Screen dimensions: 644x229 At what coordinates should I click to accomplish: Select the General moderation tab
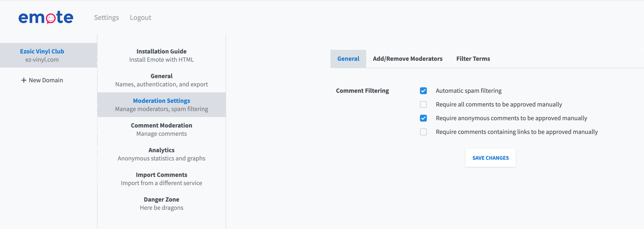point(348,59)
